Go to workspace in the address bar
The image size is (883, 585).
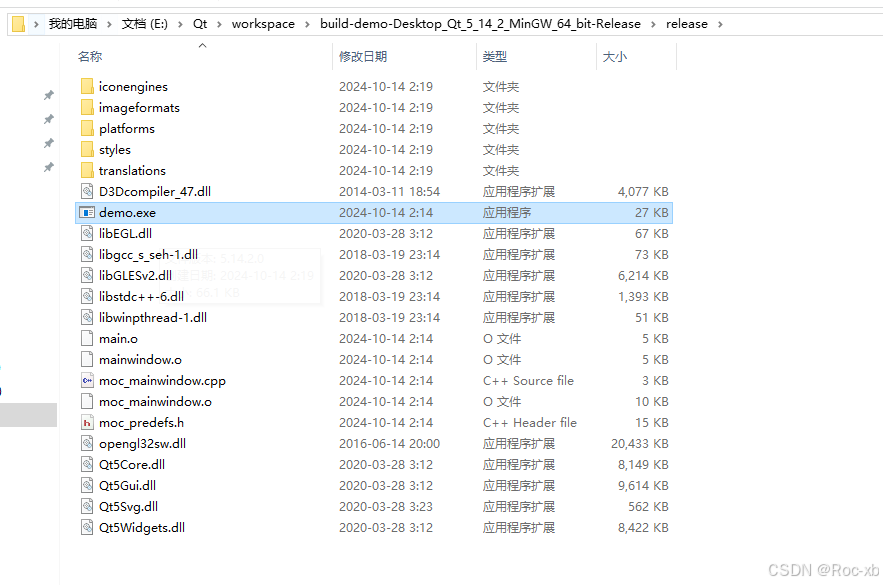pyautogui.click(x=263, y=24)
